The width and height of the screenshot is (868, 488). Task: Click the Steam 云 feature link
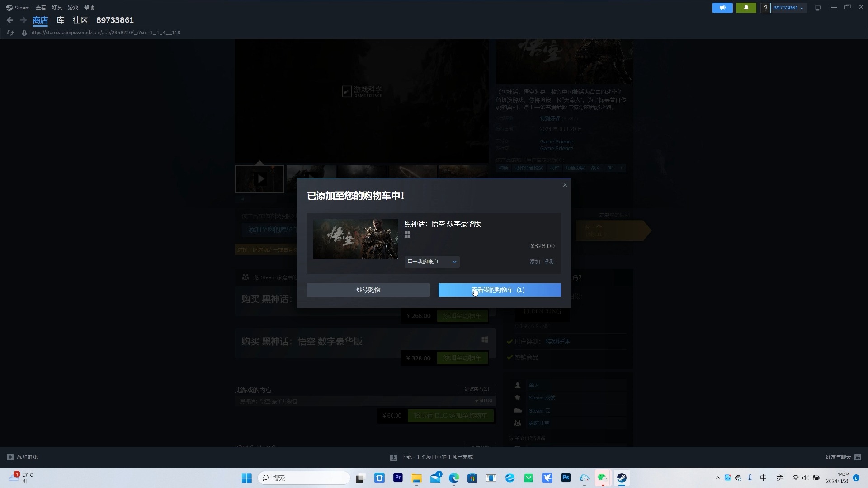point(539,411)
